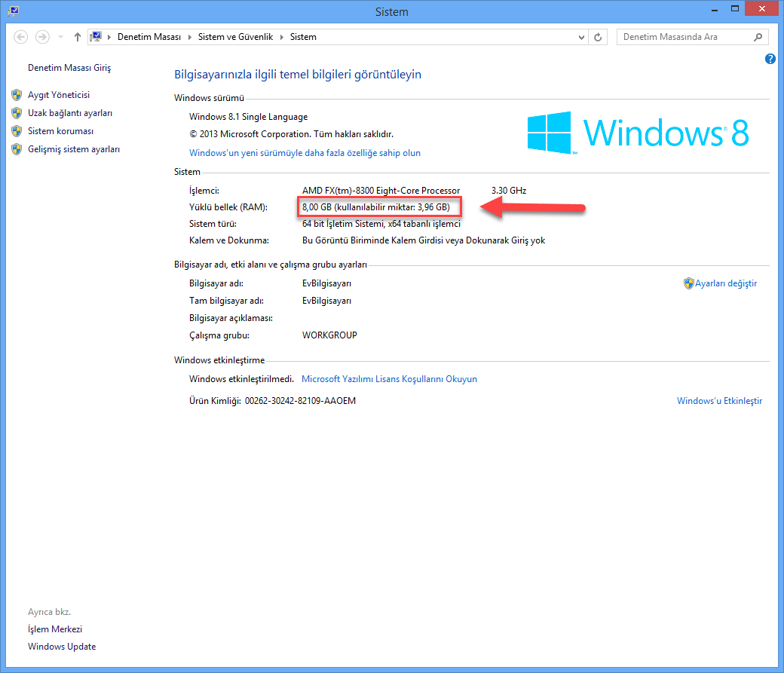The image size is (784, 673).
Task: Open Aygıt Yöneticisi
Action: coord(59,95)
